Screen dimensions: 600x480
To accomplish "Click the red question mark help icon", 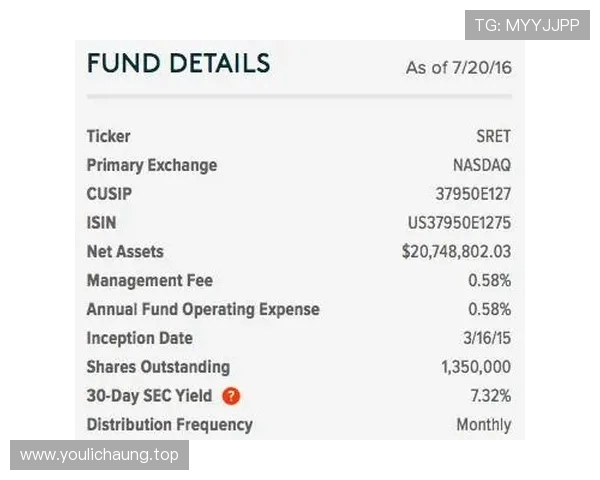I will point(231,396).
